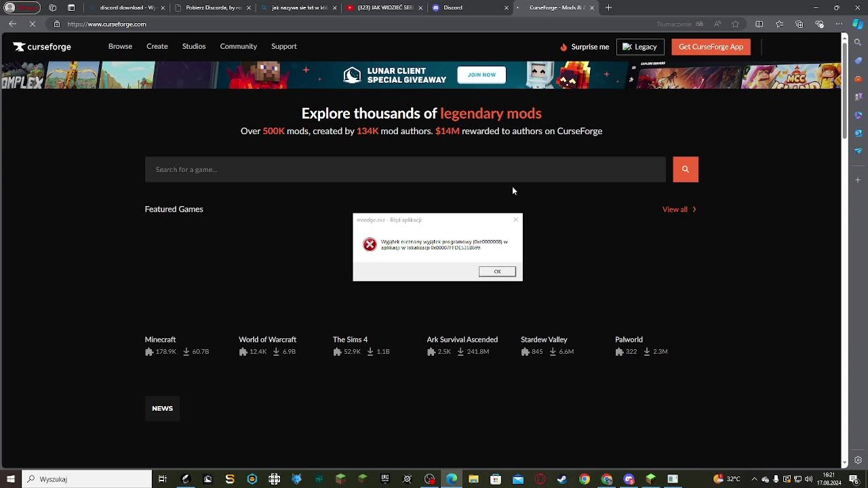
Task: Open the Create menu
Action: pyautogui.click(x=157, y=46)
